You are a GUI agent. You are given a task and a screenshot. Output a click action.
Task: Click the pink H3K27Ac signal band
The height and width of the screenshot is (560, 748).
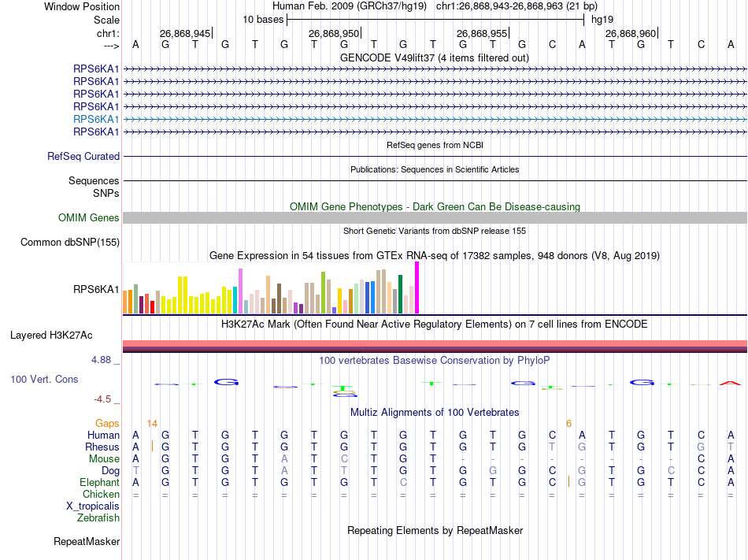click(435, 343)
